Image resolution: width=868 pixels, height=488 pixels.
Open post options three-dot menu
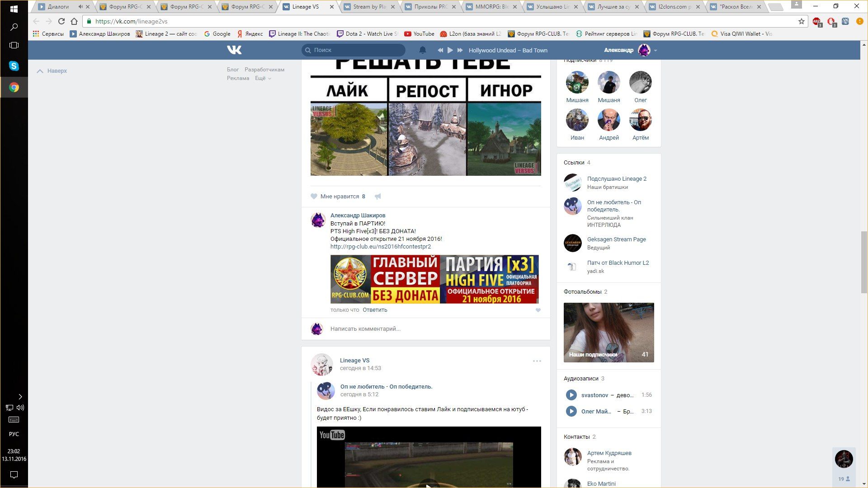[537, 361]
